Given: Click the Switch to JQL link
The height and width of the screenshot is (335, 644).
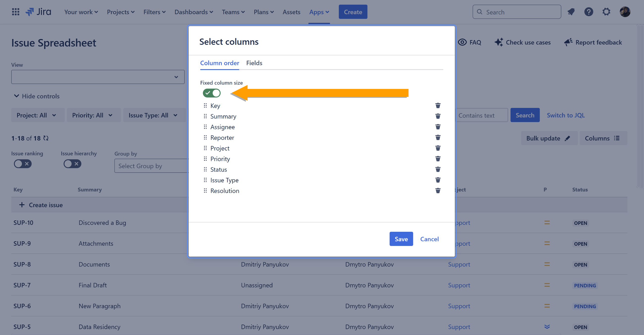Looking at the screenshot, I should [x=566, y=115].
